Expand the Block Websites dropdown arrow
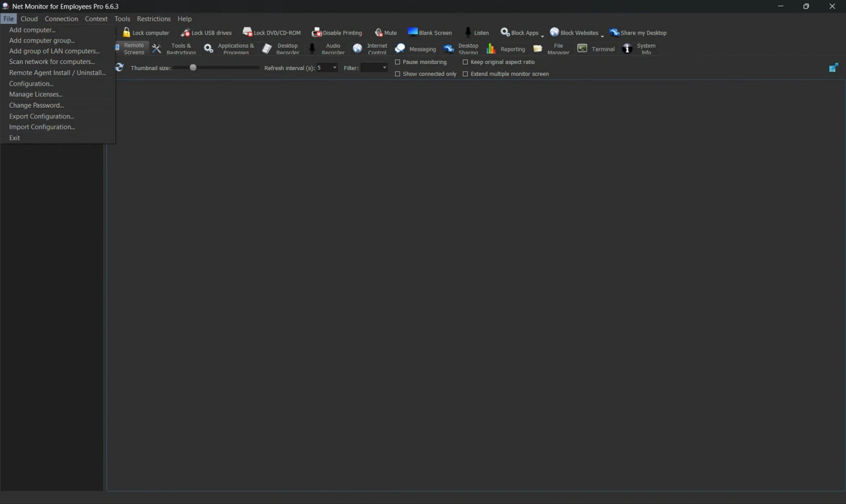 point(602,35)
